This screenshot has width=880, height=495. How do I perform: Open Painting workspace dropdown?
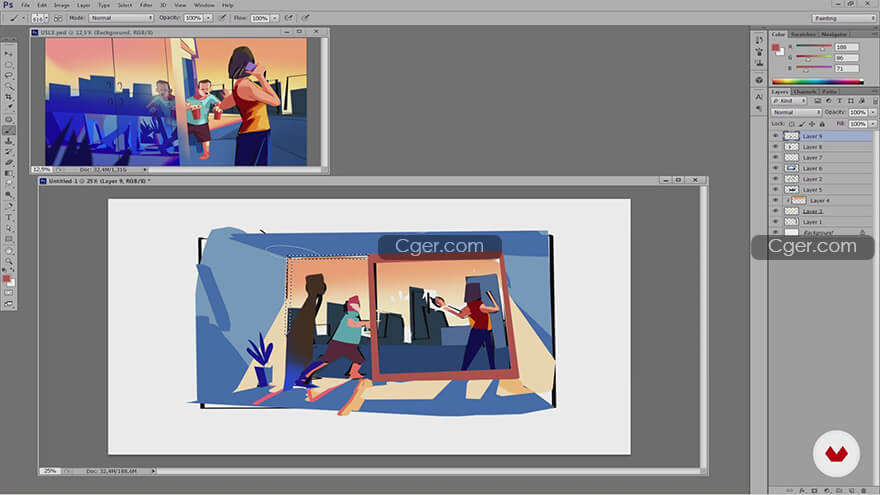(844, 18)
